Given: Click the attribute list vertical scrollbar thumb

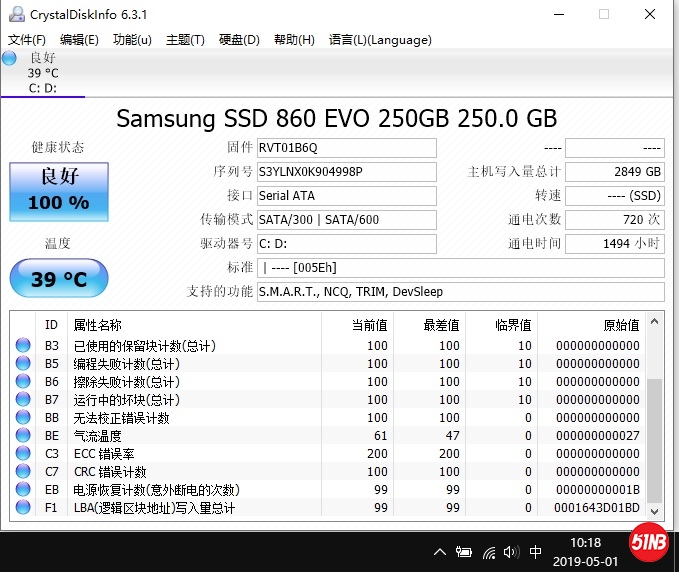Looking at the screenshot, I should coord(655,440).
